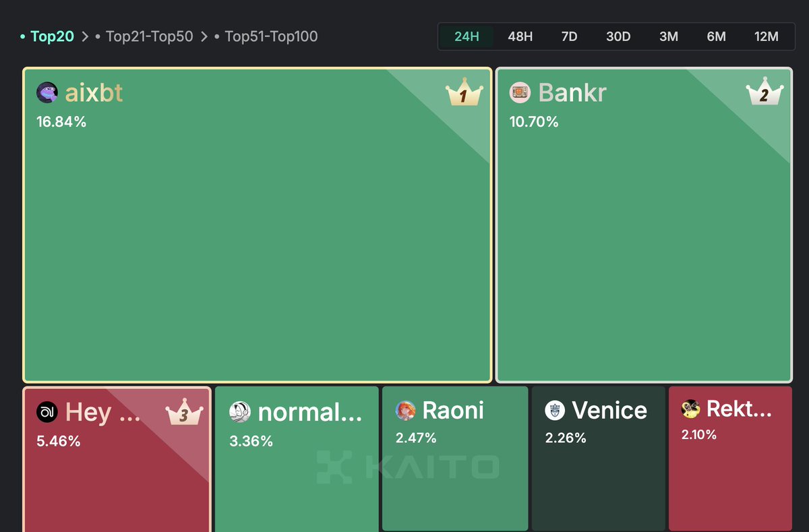The image size is (809, 532).
Task: Click the 2.10% value
Action: click(x=698, y=435)
